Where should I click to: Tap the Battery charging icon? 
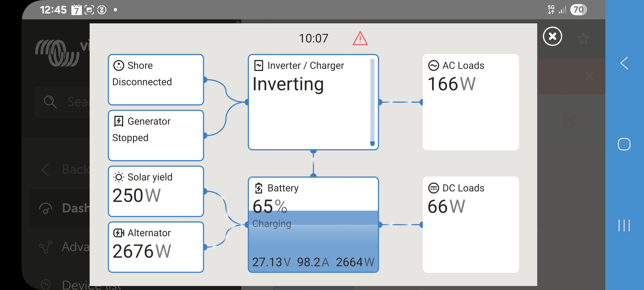(x=259, y=188)
